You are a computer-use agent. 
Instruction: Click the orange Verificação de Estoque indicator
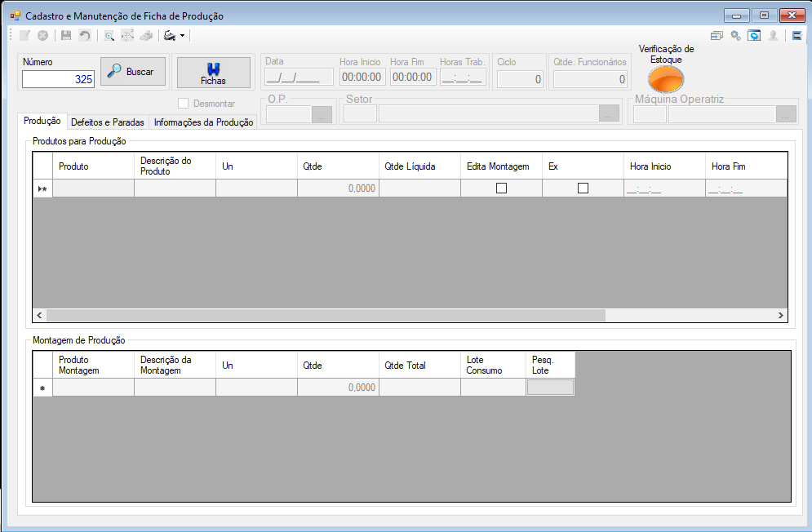click(666, 79)
